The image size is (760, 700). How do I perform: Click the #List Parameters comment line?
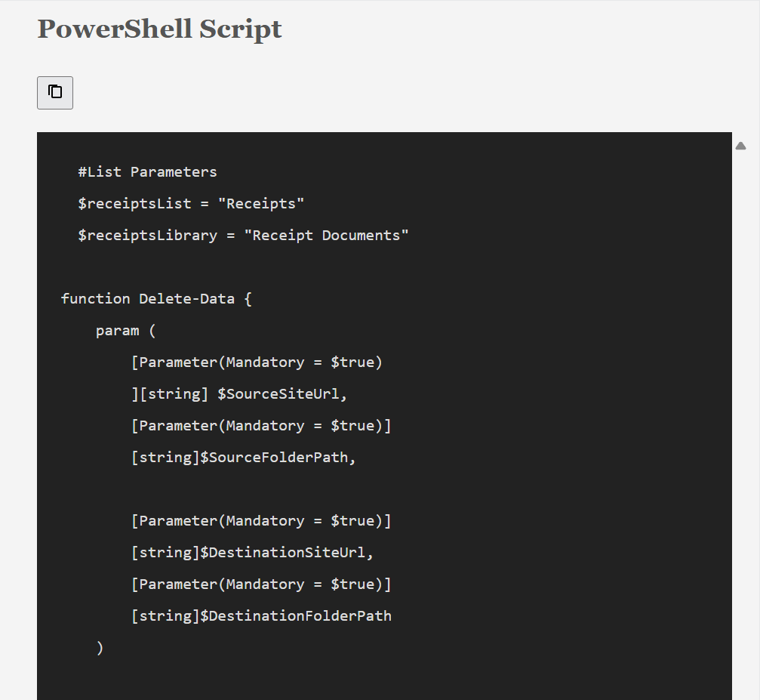[x=147, y=172]
